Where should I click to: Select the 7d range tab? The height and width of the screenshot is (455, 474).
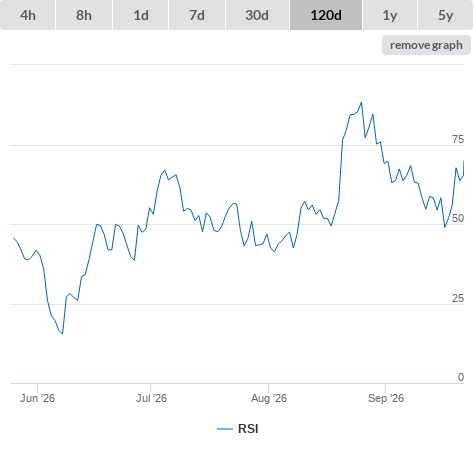point(197,15)
